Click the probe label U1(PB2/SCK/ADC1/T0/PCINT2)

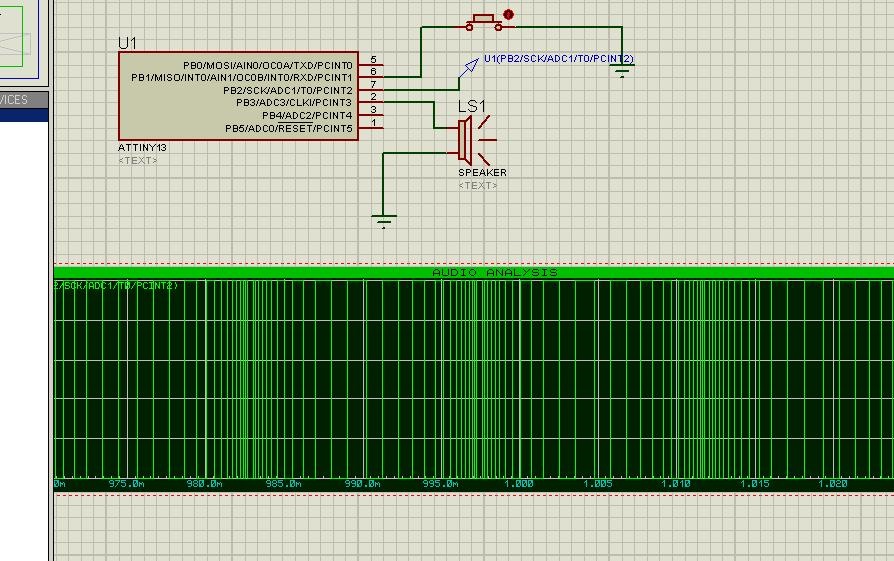pos(559,58)
